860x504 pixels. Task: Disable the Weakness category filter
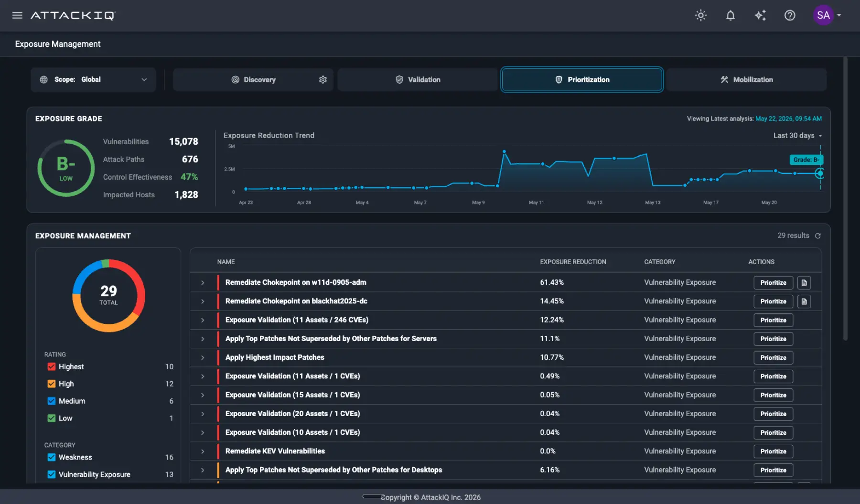click(x=52, y=458)
